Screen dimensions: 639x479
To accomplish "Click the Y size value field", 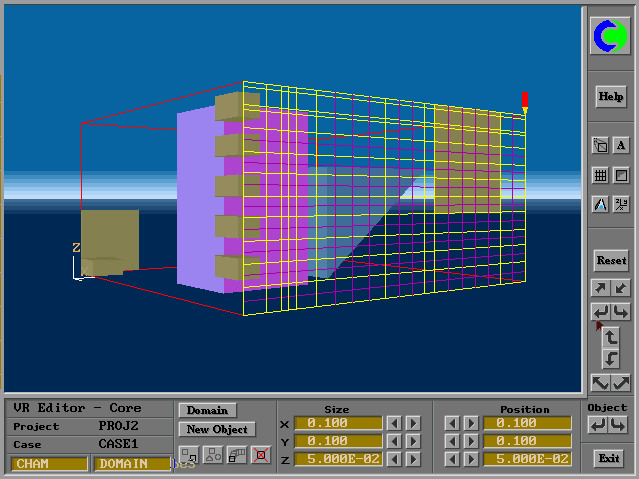I will 338,441.
